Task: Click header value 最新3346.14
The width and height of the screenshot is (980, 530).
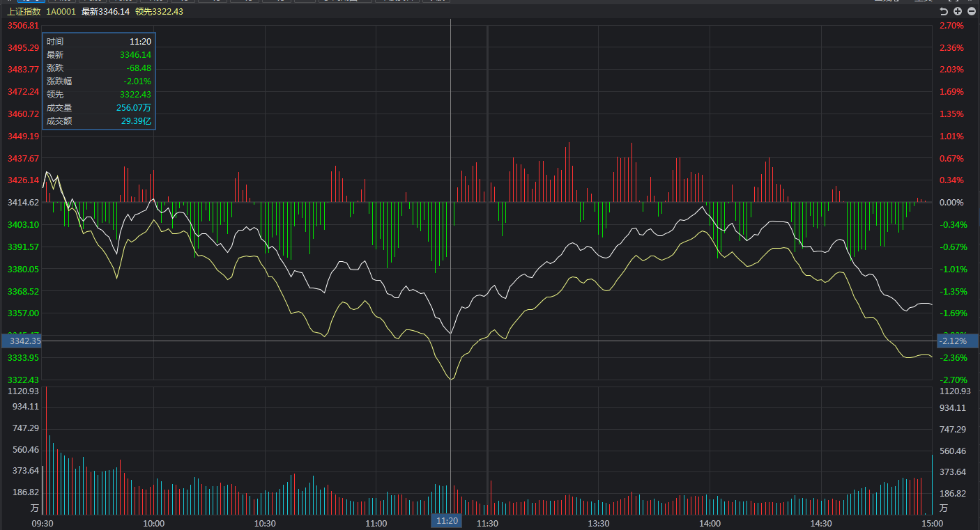Action: coord(105,12)
